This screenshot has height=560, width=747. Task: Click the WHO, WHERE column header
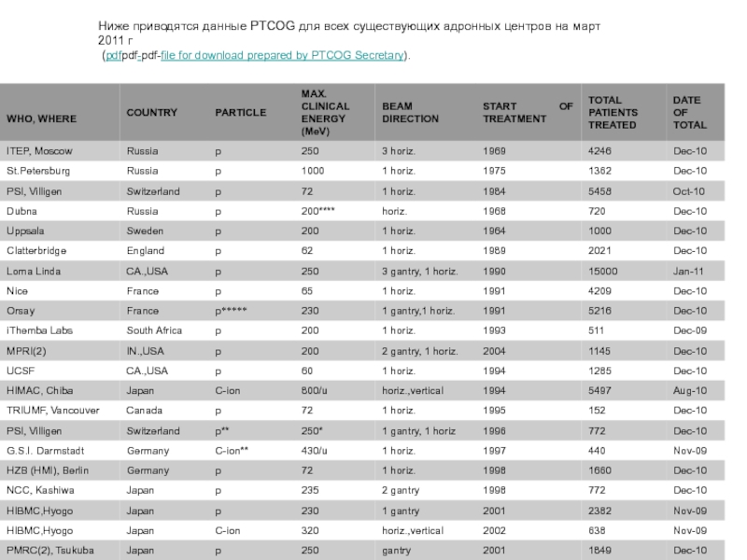[x=42, y=119]
